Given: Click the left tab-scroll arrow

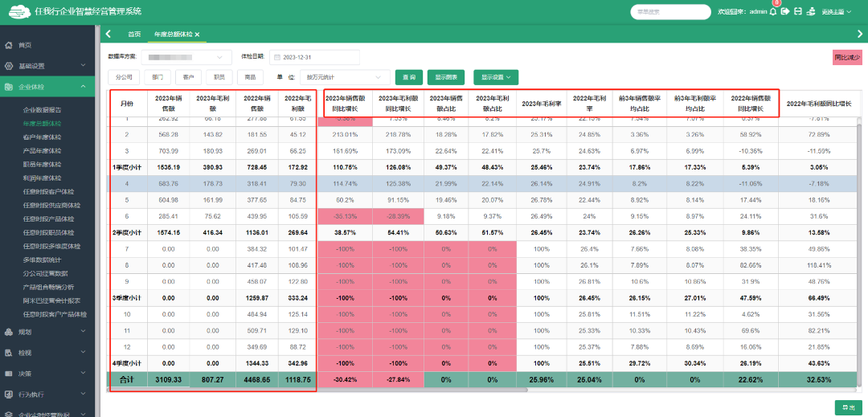Looking at the screenshot, I should (108, 34).
